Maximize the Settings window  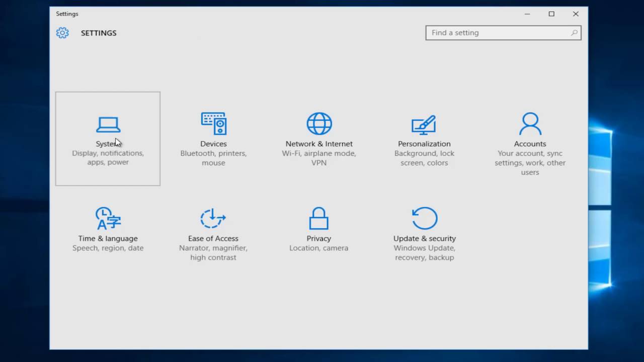coord(551,14)
